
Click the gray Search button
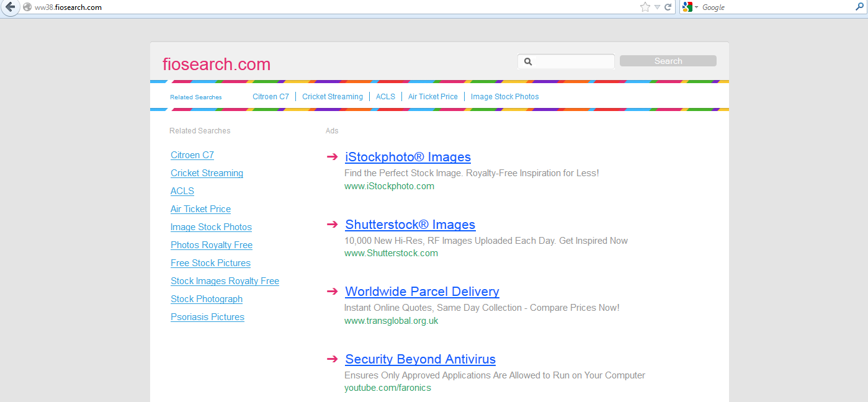pyautogui.click(x=668, y=61)
